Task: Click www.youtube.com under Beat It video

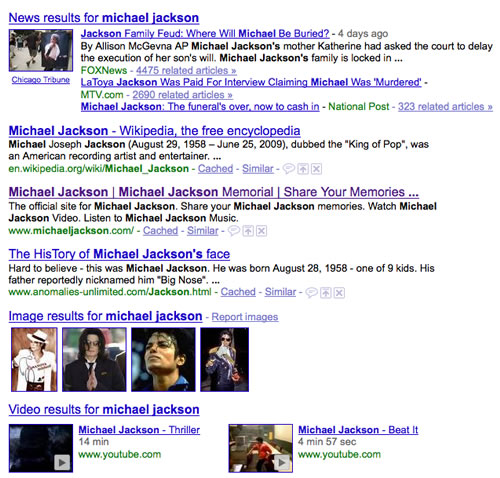Action: 339,454
